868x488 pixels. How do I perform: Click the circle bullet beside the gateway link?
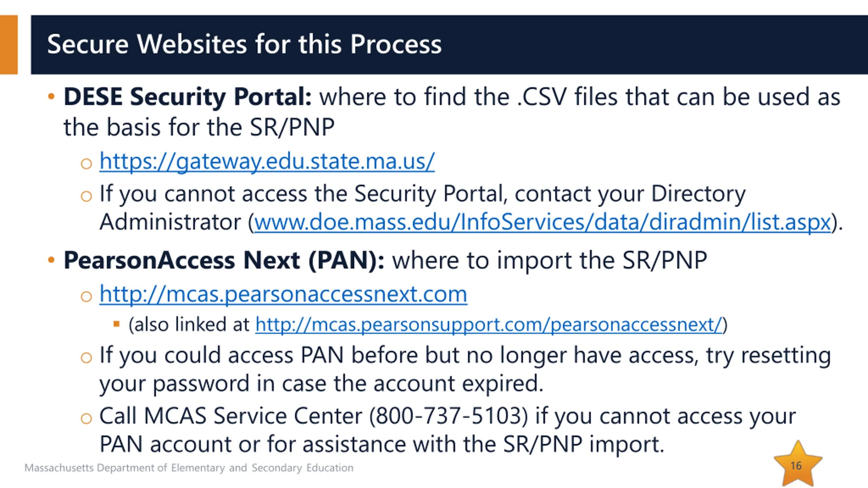click(86, 164)
